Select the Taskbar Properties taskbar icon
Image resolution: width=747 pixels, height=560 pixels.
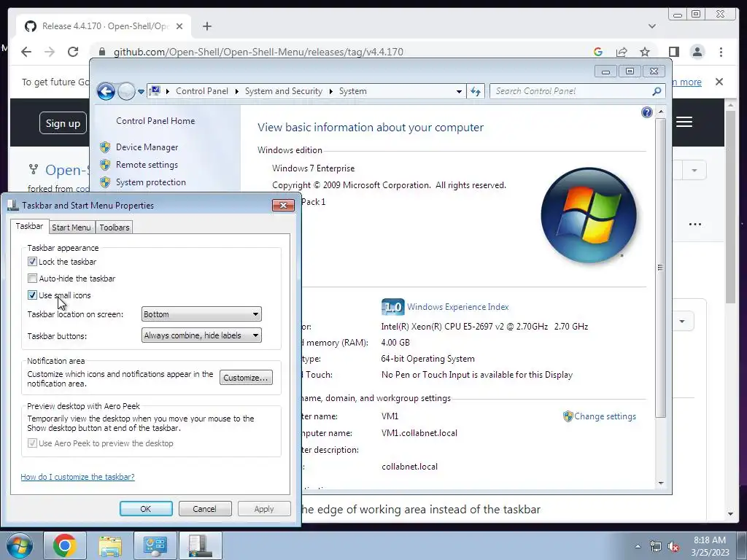(x=200, y=545)
